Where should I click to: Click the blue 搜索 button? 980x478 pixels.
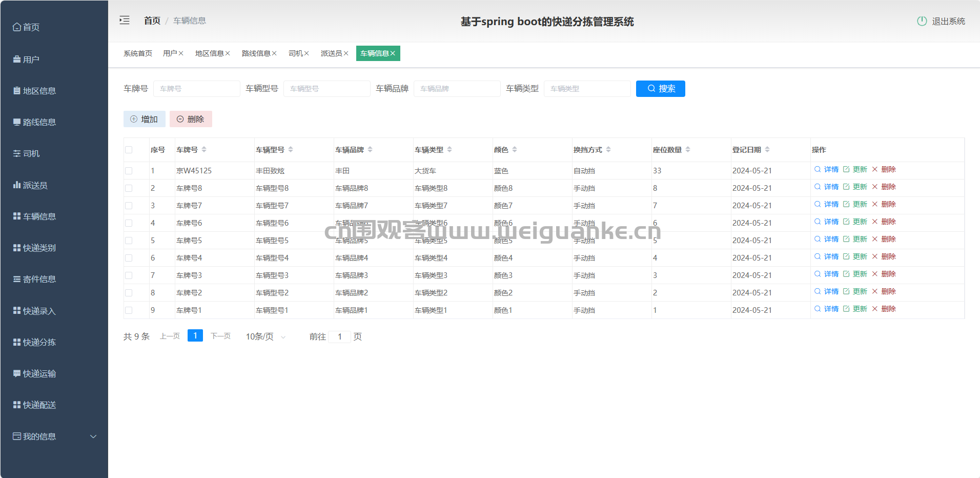pos(660,89)
